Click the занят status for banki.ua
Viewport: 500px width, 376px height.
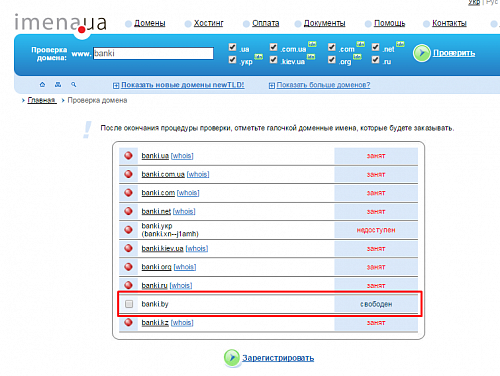click(x=376, y=156)
